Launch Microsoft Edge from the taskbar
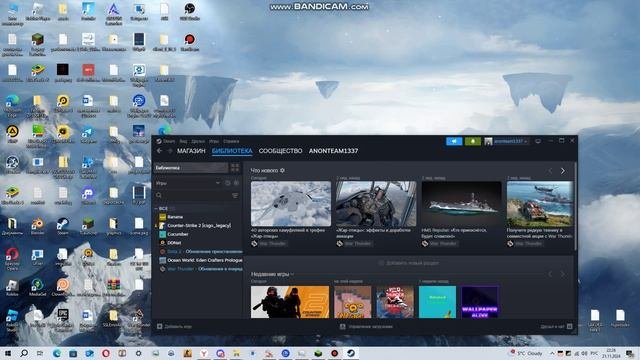Viewport: 640px width, 360px height. tap(57, 353)
